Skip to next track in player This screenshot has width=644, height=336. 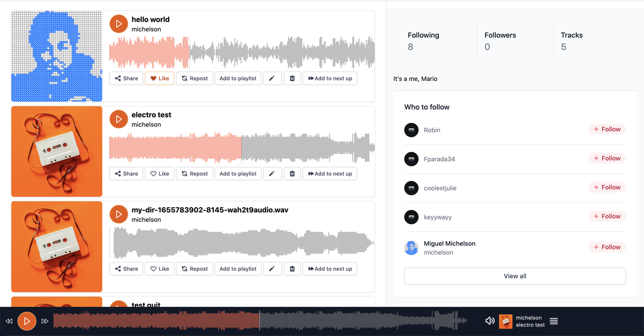coord(45,321)
